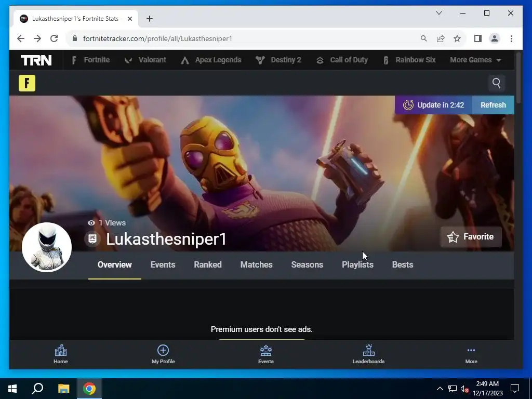
Task: Click the Favorite star button
Action: tap(471, 237)
